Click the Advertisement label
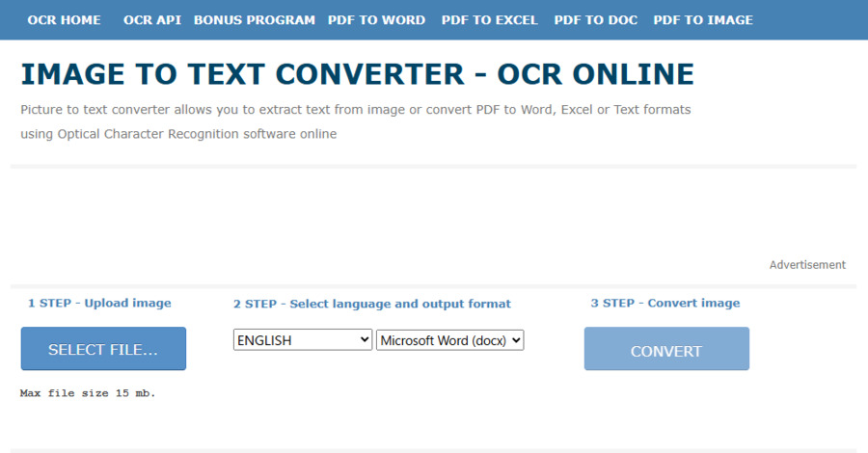Image resolution: width=868 pixels, height=453 pixels. tap(807, 265)
